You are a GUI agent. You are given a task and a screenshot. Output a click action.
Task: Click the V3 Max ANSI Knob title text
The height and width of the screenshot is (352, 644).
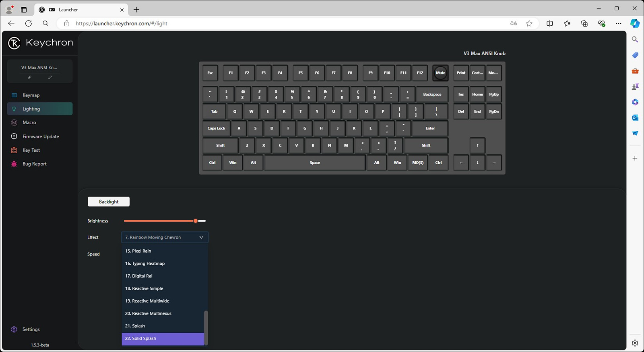(484, 54)
